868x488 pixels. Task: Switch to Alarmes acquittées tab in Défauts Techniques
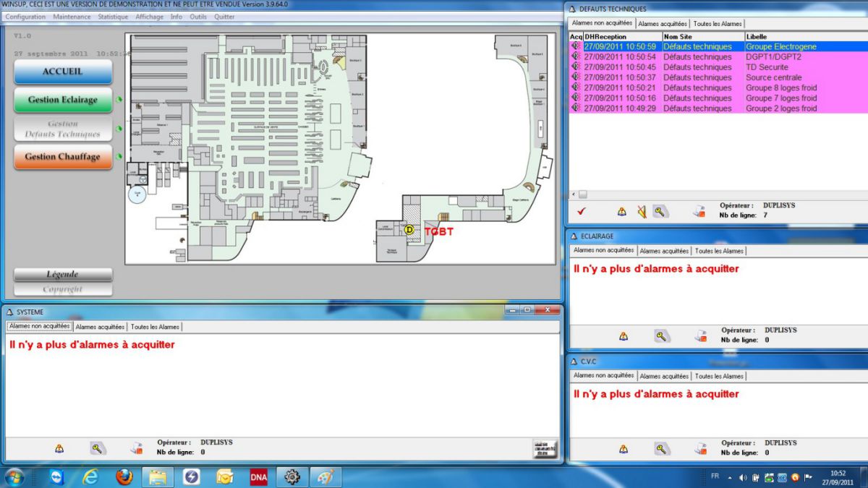point(663,24)
